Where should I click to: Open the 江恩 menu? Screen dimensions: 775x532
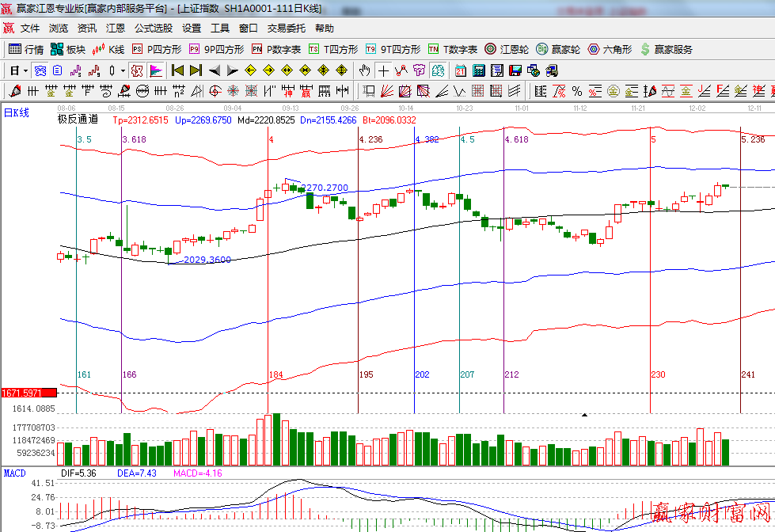[116, 28]
